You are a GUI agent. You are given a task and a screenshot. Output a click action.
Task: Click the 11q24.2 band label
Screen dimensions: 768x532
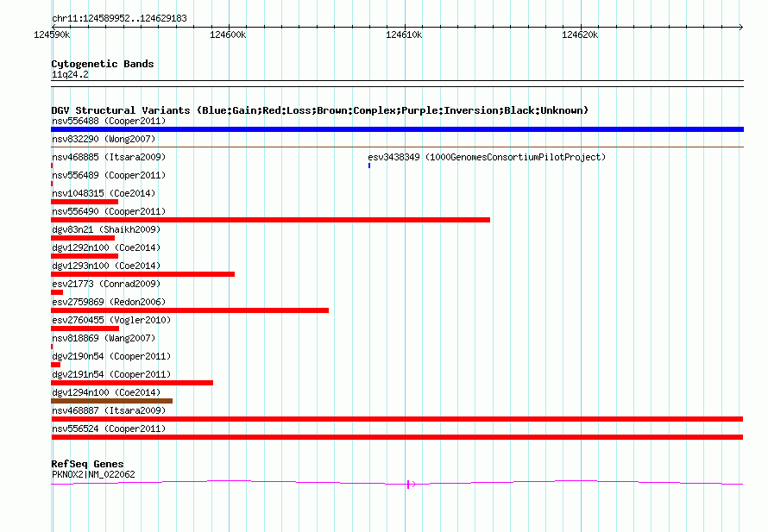pyautogui.click(x=70, y=74)
